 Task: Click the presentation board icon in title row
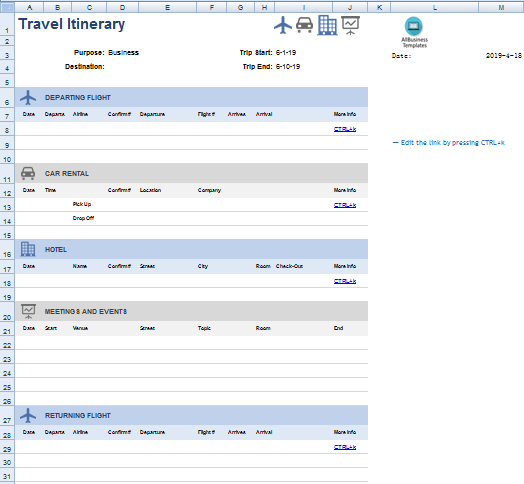350,25
